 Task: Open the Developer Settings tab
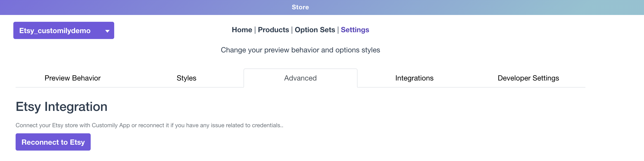click(528, 78)
